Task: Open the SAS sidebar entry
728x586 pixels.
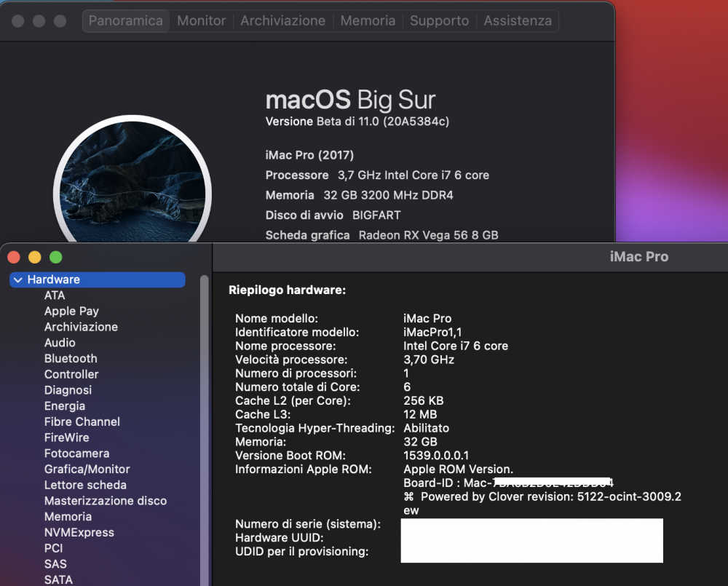Action: [x=55, y=563]
